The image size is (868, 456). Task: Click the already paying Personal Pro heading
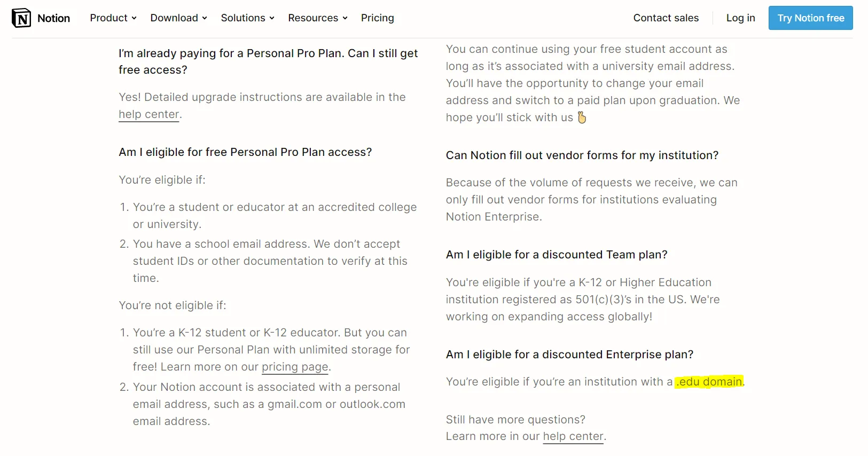click(268, 61)
